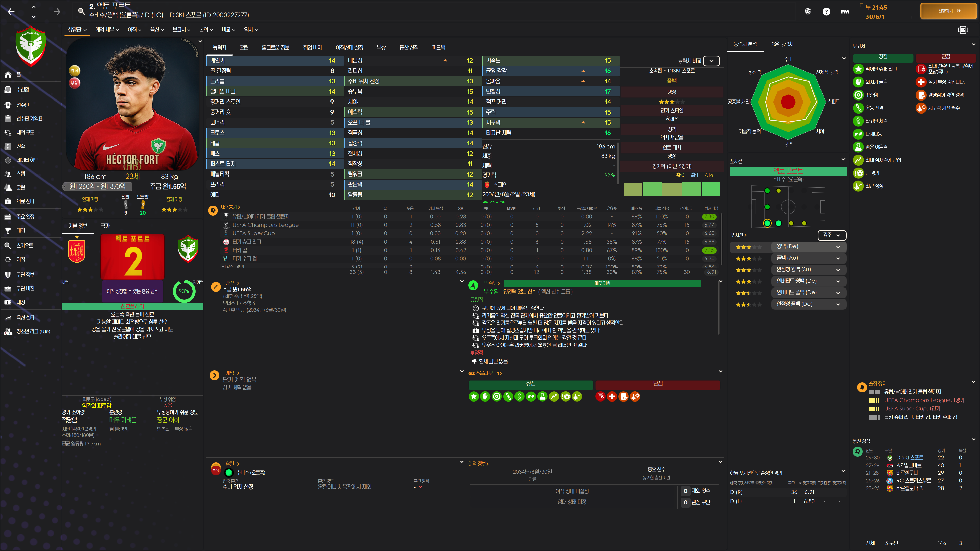Click the back arrow navigation icon

click(11, 12)
